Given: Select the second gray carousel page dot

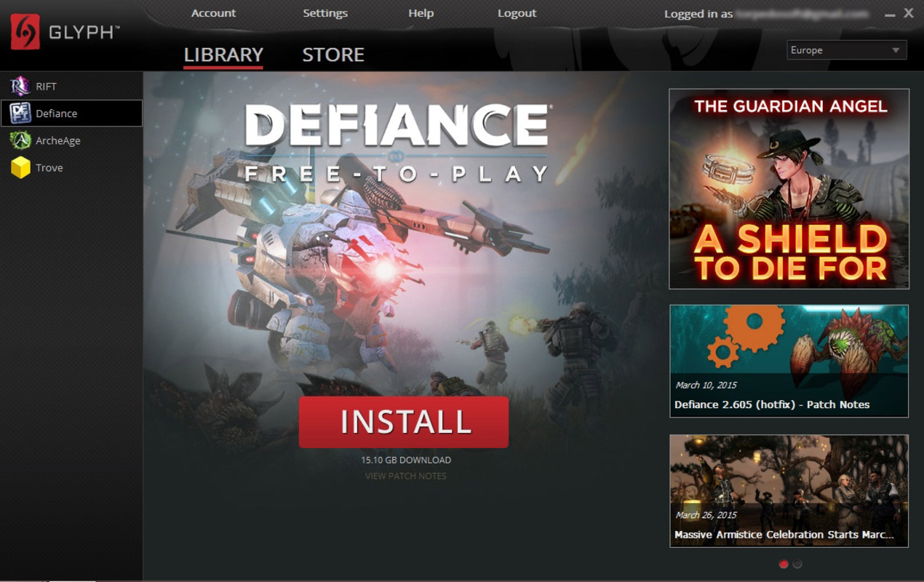Looking at the screenshot, I should (797, 564).
